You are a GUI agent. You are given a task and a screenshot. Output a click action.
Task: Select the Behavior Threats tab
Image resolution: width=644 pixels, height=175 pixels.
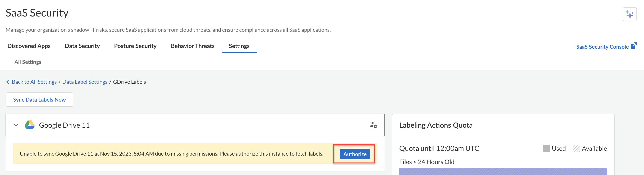193,46
